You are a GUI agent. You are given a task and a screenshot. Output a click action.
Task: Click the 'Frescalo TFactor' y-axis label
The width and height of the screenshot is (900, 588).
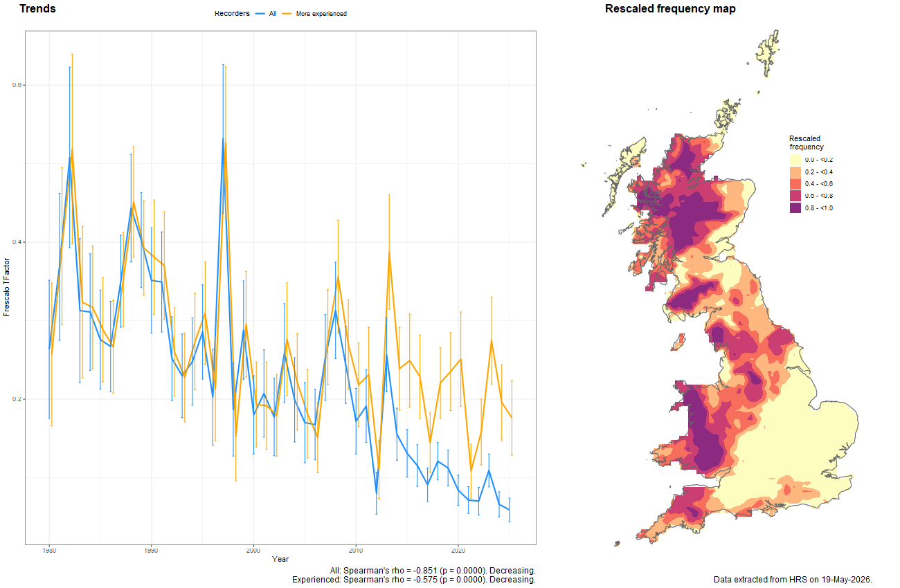click(7, 287)
